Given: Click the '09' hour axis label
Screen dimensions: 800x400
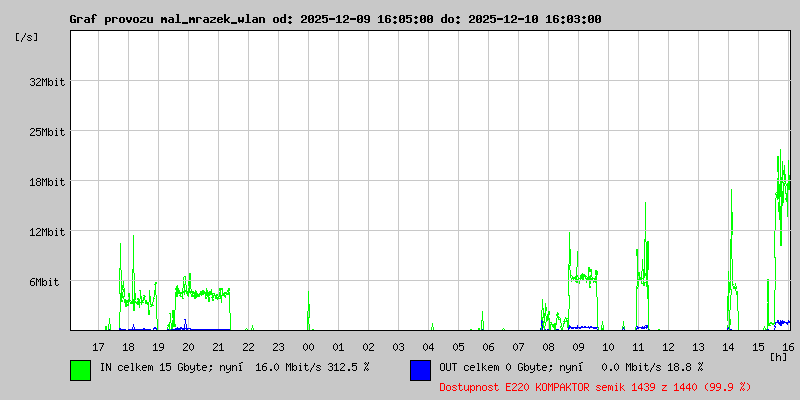Looking at the screenshot, I should click(578, 347).
